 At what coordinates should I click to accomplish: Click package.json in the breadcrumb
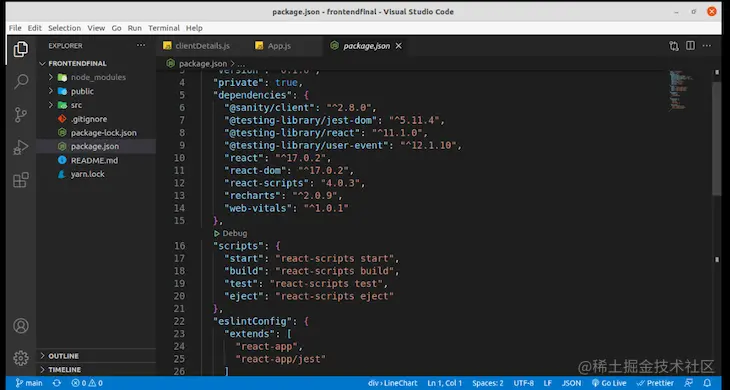pos(203,63)
